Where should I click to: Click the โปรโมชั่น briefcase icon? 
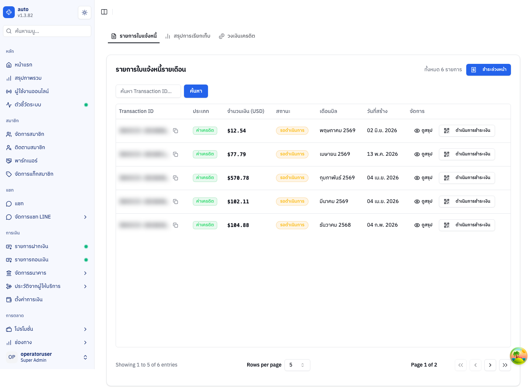(x=9, y=329)
